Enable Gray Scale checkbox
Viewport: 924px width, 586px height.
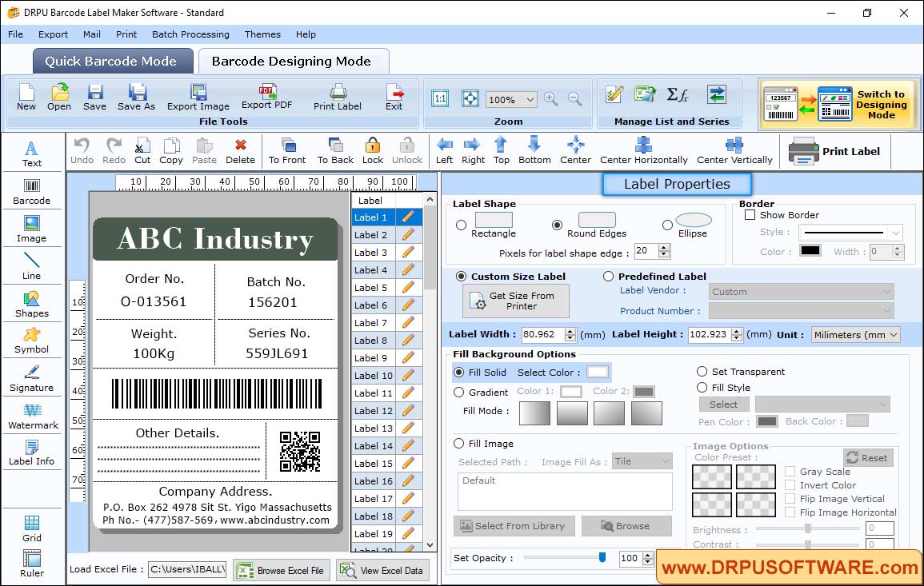click(790, 471)
